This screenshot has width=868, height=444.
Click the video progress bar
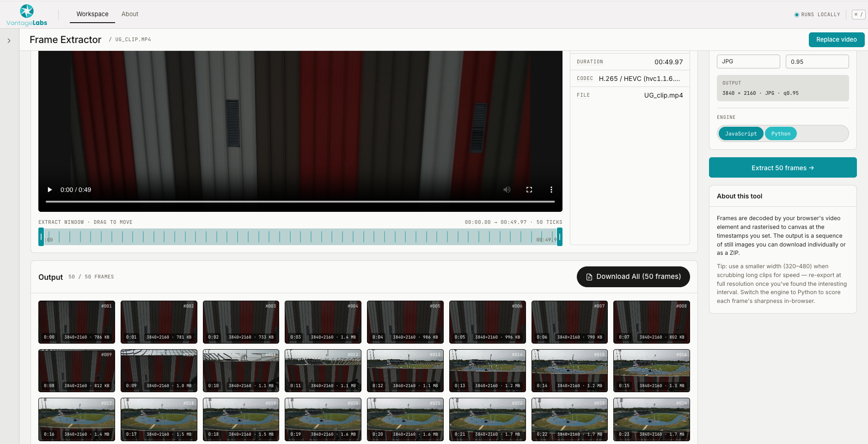[300, 202]
